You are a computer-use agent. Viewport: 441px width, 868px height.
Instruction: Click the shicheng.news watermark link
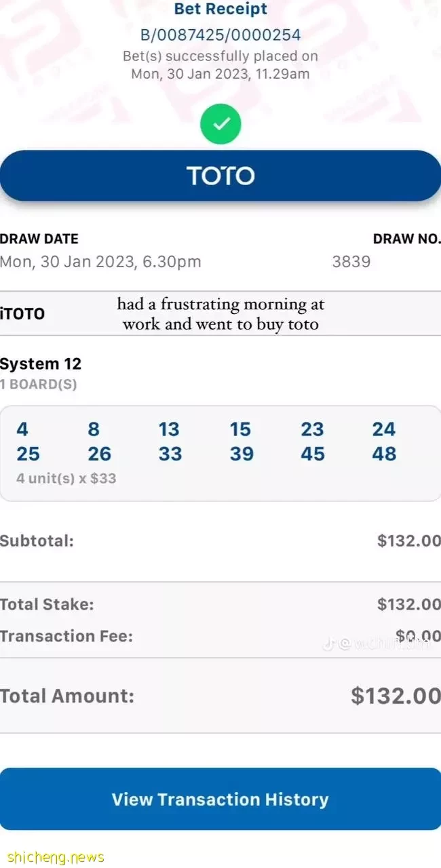click(x=53, y=857)
